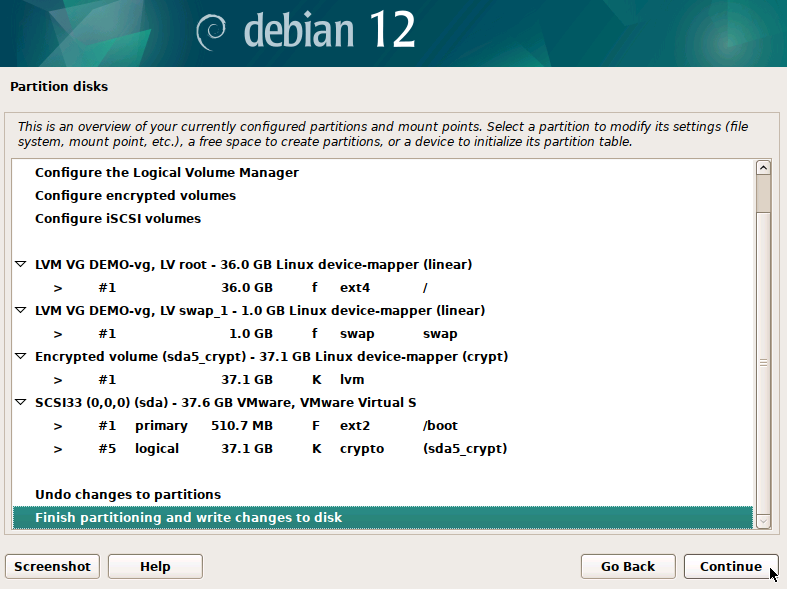This screenshot has height=589, width=787.
Task: Open Configure iSCSI volumes
Action: pos(117,219)
